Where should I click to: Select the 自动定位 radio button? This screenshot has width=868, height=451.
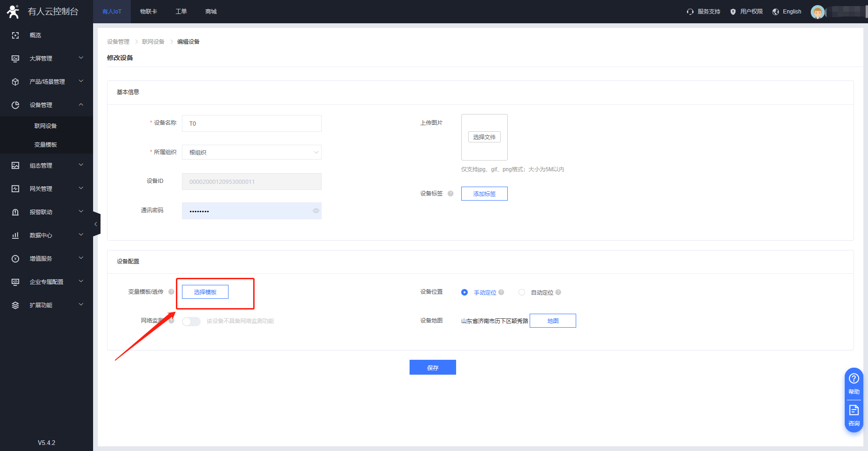click(522, 292)
